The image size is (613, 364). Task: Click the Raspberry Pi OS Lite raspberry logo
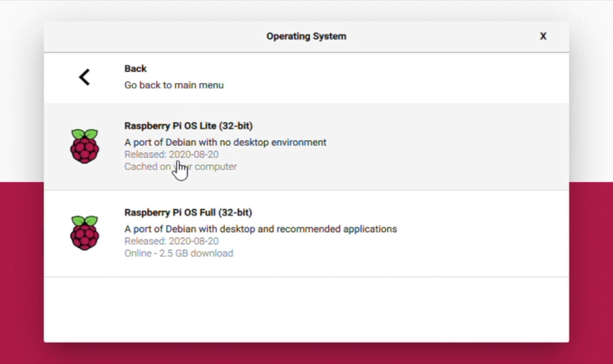(85, 146)
